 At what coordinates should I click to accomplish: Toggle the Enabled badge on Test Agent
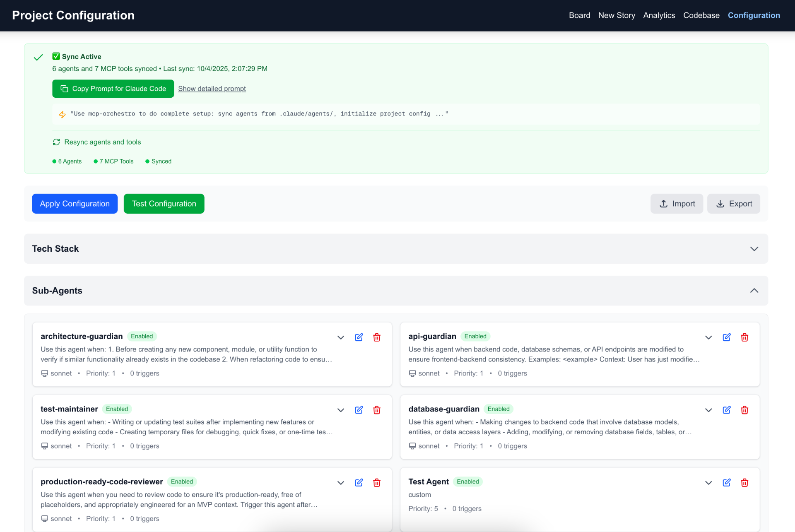(468, 481)
